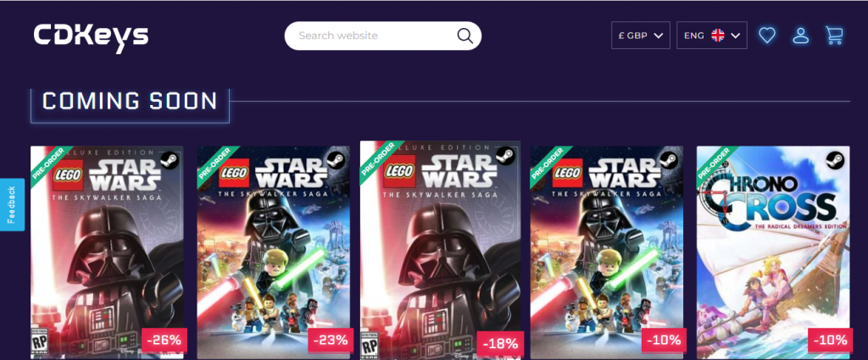Expand the ENG language dropdown
The width and height of the screenshot is (868, 360).
pyautogui.click(x=711, y=36)
